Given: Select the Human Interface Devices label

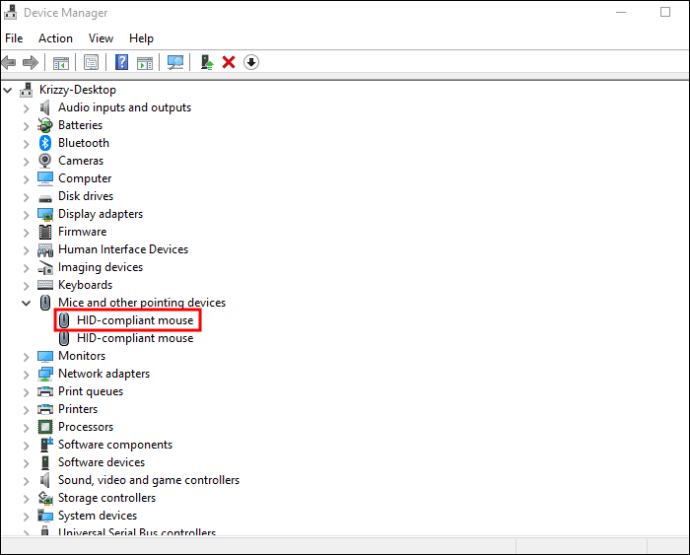Looking at the screenshot, I should [123, 250].
